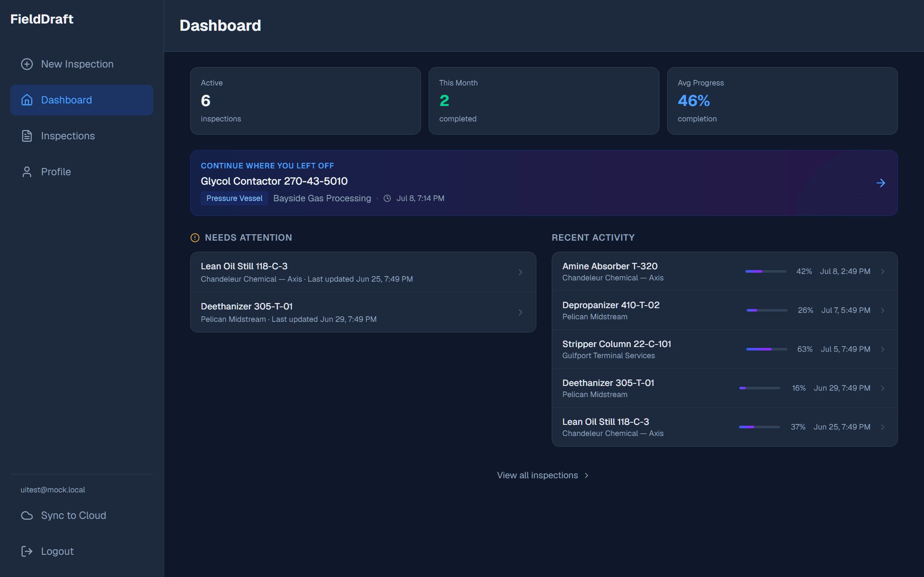
Task: Click Lean Oil Still 118-C-3 in Needs Attention
Action: (244, 266)
